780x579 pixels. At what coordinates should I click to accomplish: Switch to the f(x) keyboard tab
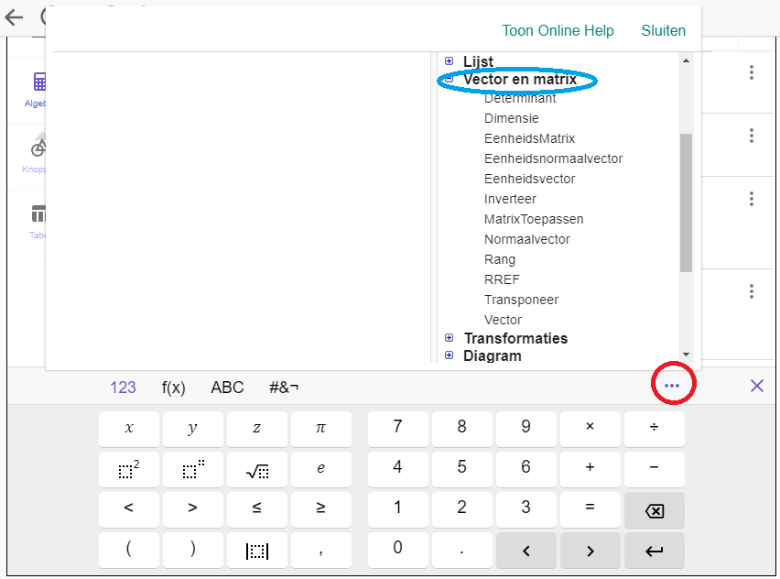pyautogui.click(x=173, y=387)
